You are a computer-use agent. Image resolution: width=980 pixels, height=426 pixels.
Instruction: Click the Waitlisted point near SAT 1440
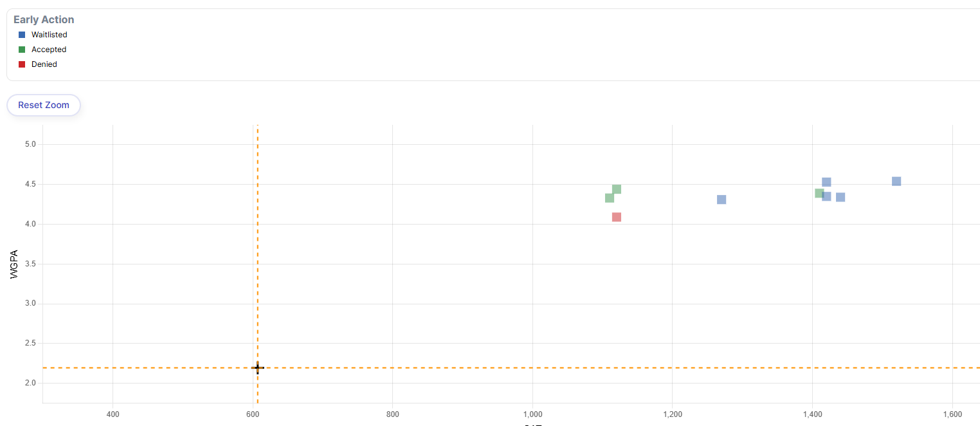[x=840, y=197]
